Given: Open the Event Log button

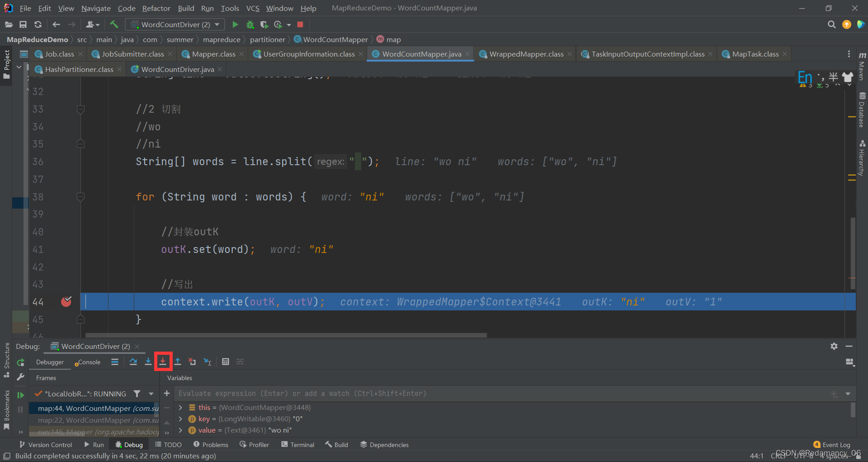Looking at the screenshot, I should [832, 445].
